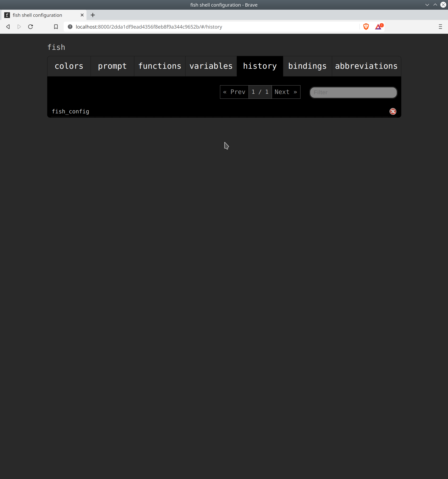The image size is (448, 479).
Task: Reload the current page
Action: tap(31, 27)
